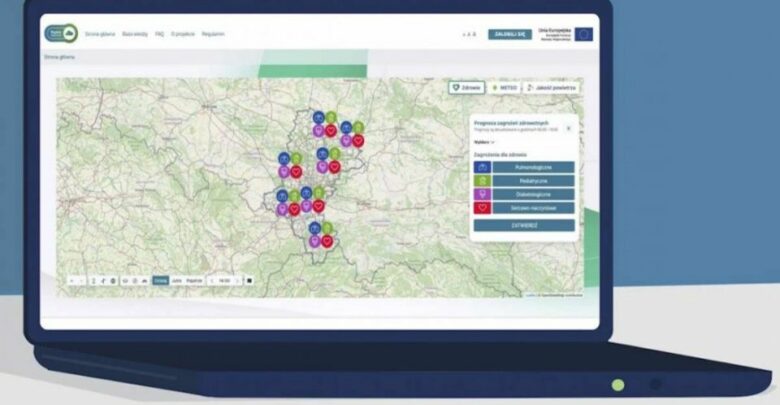780x405 pixels.
Task: Confirm selection with the ZATWIERDŹ button
Action: pos(524,225)
